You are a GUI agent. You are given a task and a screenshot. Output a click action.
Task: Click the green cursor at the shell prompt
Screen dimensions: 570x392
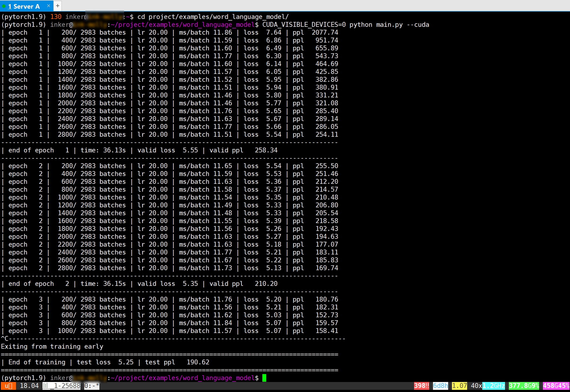264,378
